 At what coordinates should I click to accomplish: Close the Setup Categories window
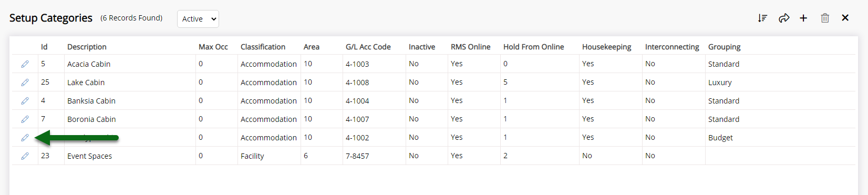(845, 18)
